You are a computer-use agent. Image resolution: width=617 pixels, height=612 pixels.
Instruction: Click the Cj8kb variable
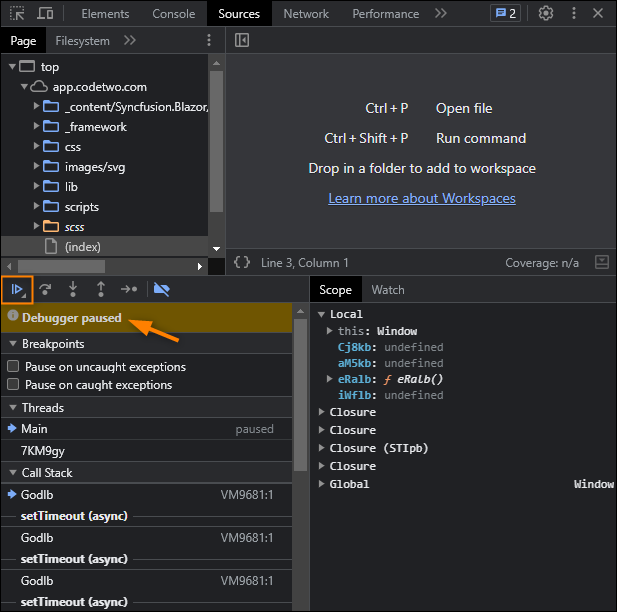point(354,347)
